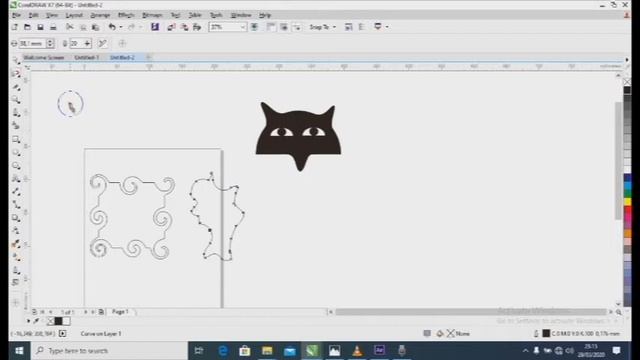Open the zoom level dropdown
The image size is (640, 360).
click(x=243, y=27)
